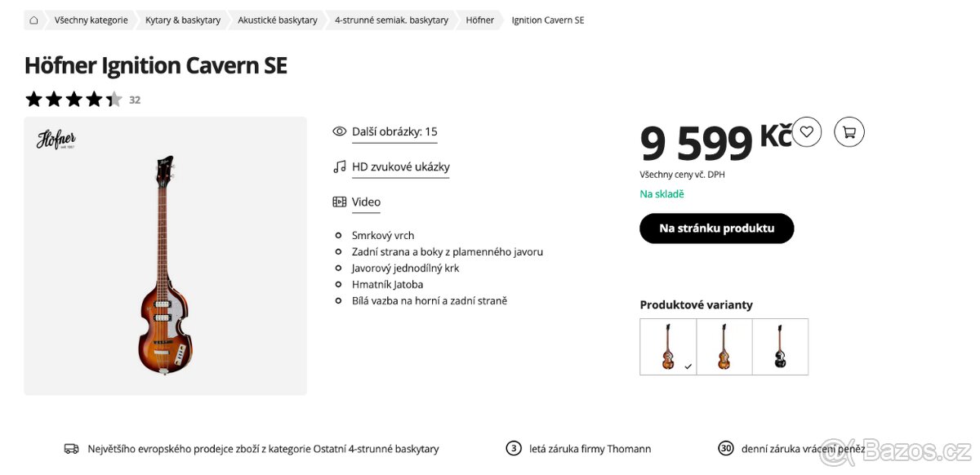Click the 30-day money-back circle icon
Viewport: 980px width, 475px height.
pos(725,448)
